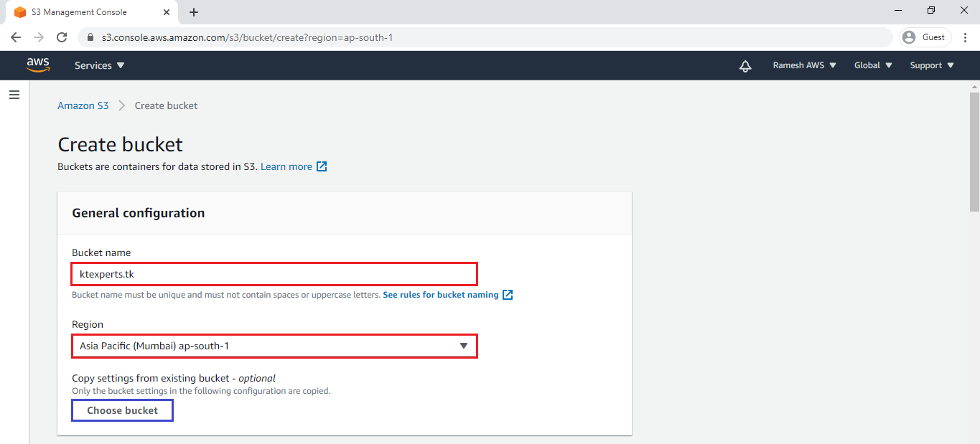Click the Create bucket page title
This screenshot has height=444, width=980.
(x=121, y=145)
